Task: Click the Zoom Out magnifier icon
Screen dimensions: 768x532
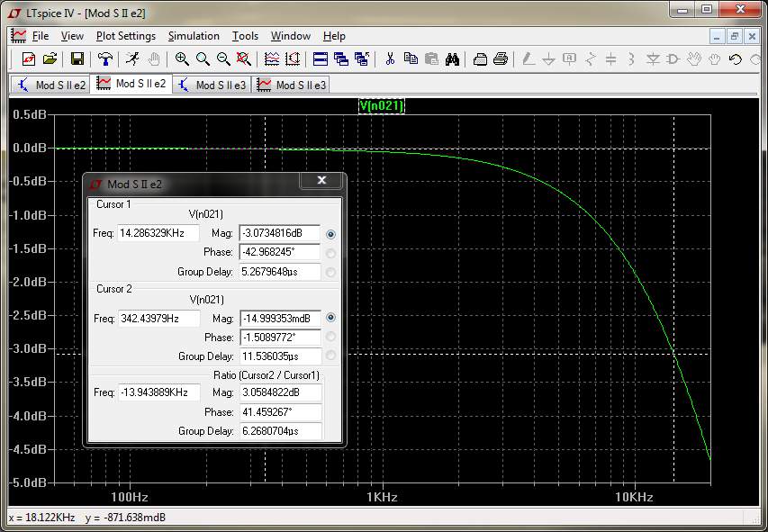Action: (x=223, y=59)
